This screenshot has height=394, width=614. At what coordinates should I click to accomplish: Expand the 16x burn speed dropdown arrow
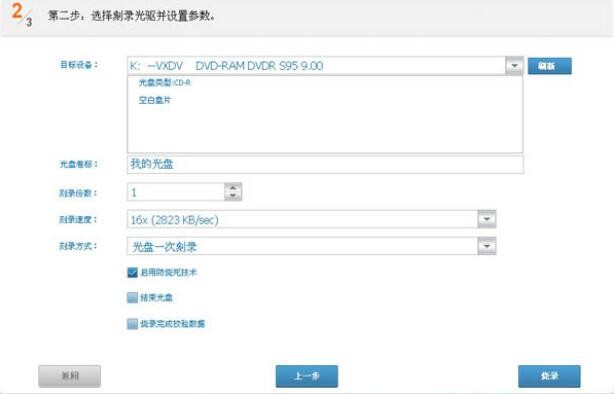click(x=487, y=219)
